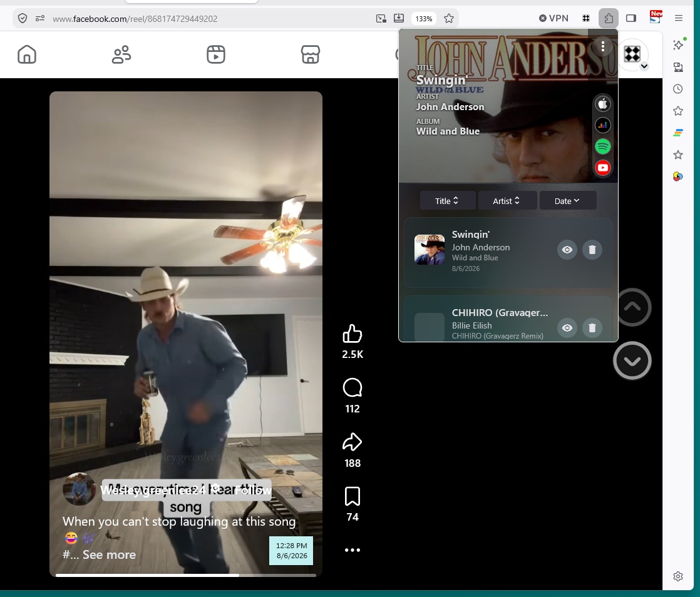This screenshot has width=700, height=597.
Task: Seek on the reel progress bar
Action: tap(186, 575)
